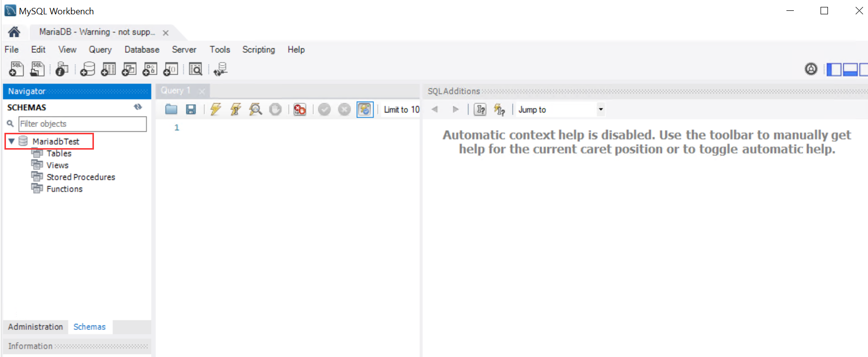Viewport: 868px width, 357px height.
Task: Click the reconnect to DBMS icon
Action: [220, 69]
